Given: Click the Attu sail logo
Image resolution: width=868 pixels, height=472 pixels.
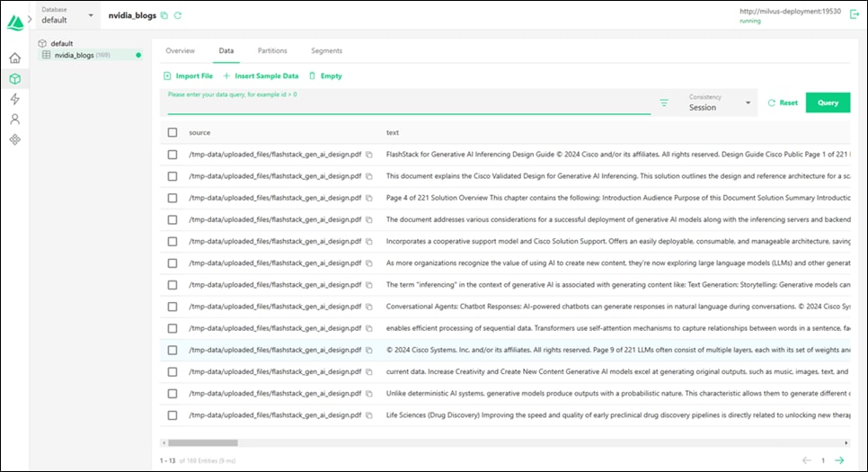Looking at the screenshot, I should coord(15,22).
